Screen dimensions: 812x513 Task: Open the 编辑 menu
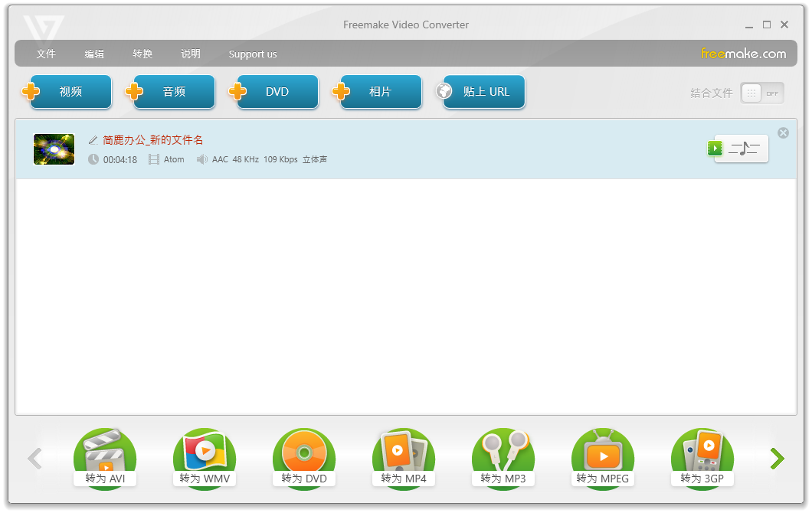pyautogui.click(x=94, y=54)
